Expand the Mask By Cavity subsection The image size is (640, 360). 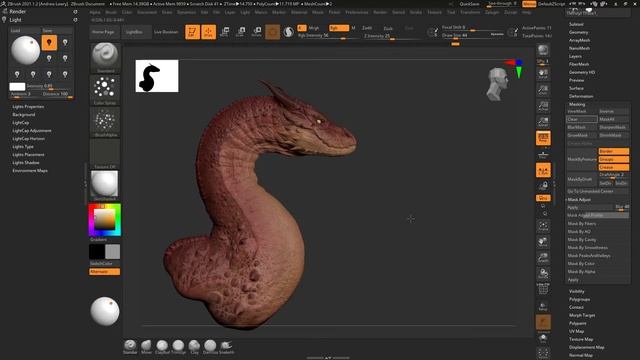(x=582, y=240)
